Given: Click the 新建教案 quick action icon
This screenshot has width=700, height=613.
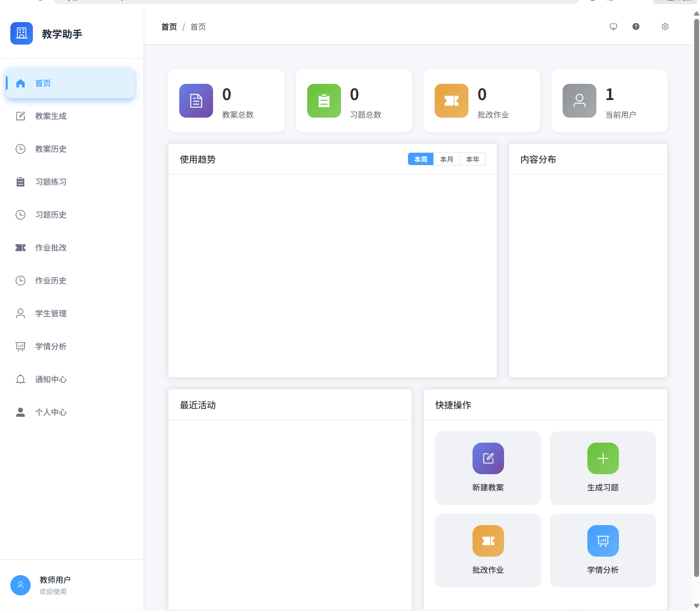Looking at the screenshot, I should pos(488,458).
